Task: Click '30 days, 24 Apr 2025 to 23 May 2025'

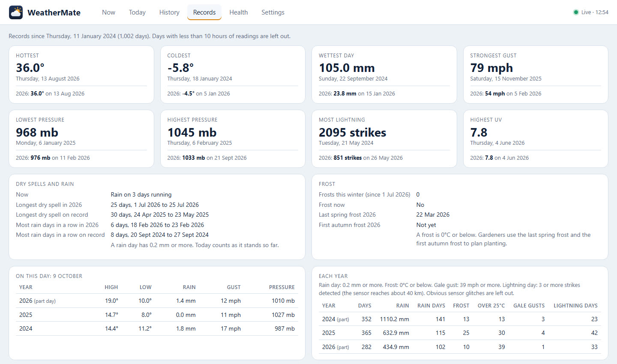Action: (160, 215)
